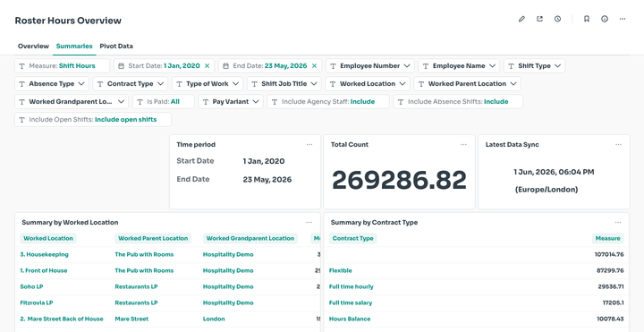Screen dimensions: 644x332
Task: Open Summary by Contract Type options menu
Action: coord(618,222)
